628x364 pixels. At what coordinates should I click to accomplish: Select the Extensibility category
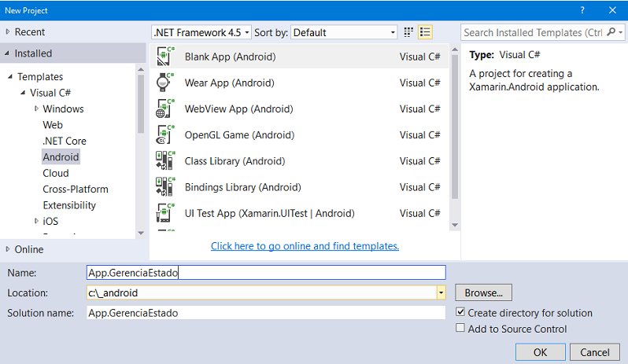[69, 205]
